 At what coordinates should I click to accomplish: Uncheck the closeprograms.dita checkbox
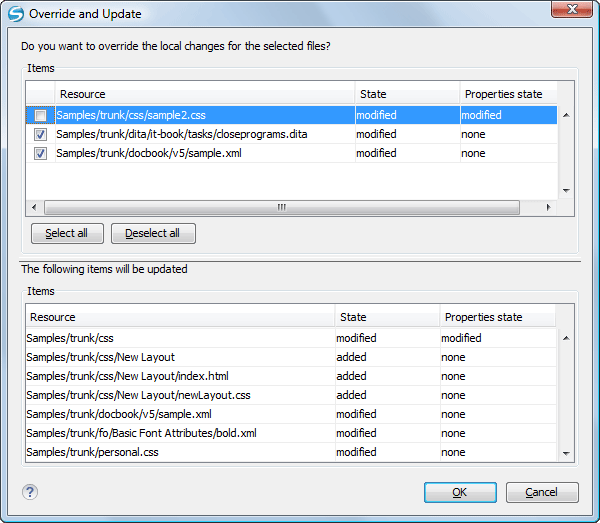coord(40,134)
